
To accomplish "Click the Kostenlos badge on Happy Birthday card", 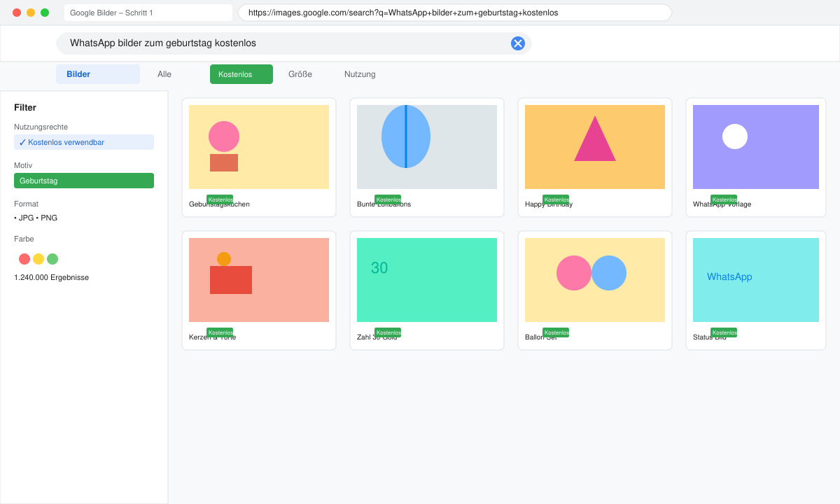I will [556, 199].
